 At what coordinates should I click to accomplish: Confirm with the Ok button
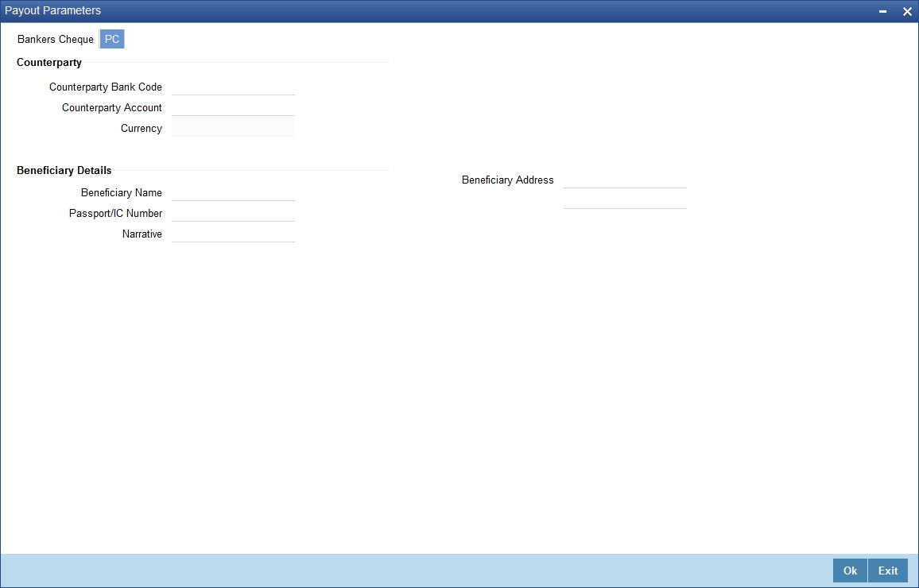pos(850,571)
